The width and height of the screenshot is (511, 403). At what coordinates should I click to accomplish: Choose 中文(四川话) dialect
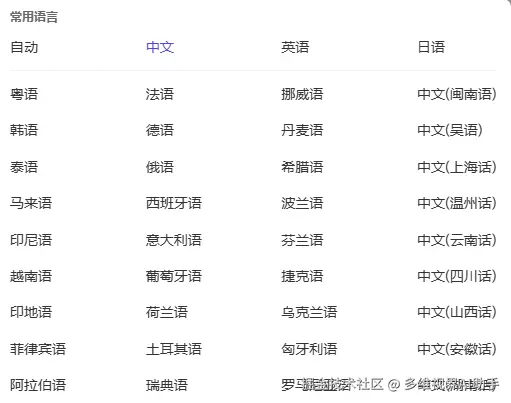pos(457,276)
